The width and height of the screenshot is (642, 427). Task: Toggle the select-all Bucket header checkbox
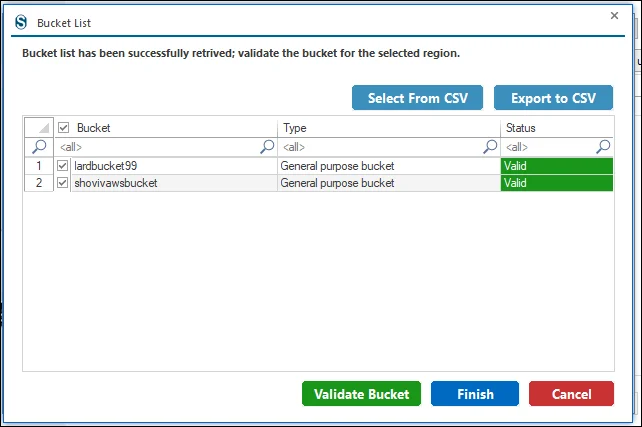coord(63,128)
